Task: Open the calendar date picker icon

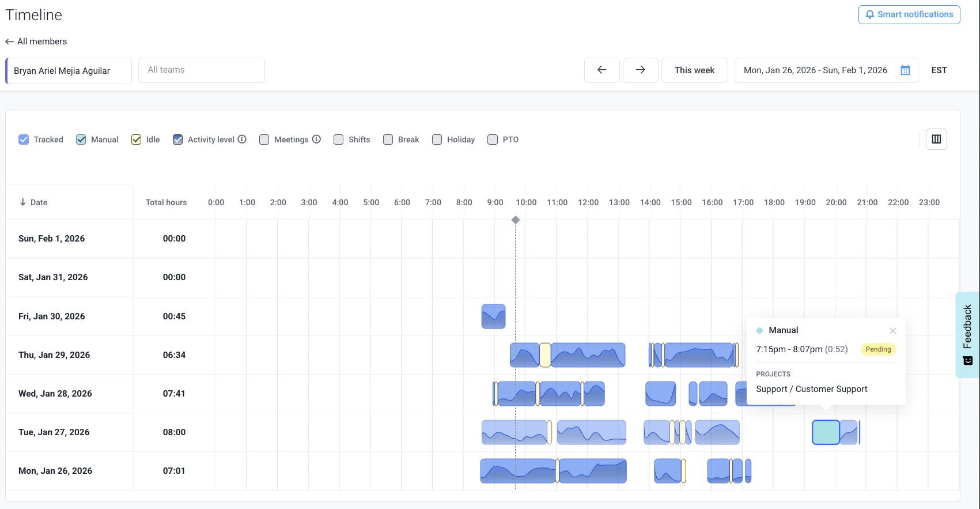Action: coord(905,70)
